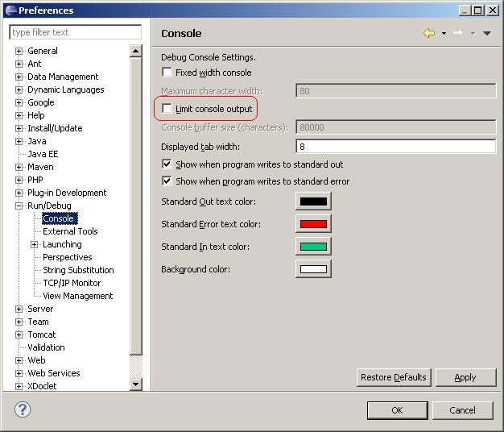The height and width of the screenshot is (432, 504).
Task: Click the tree scrollbar down arrow
Action: coord(135,384)
